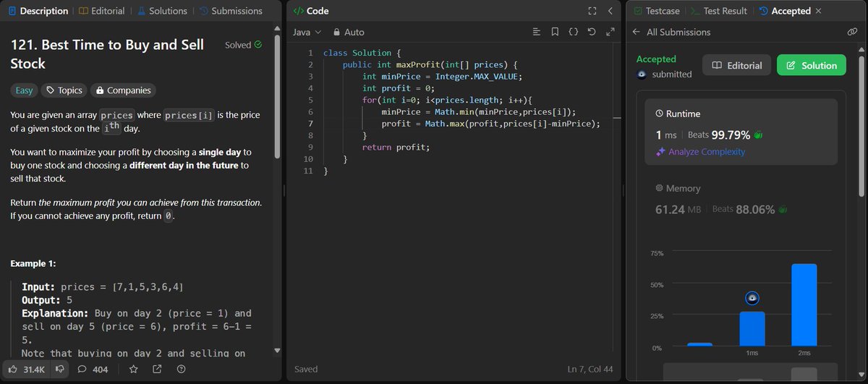Click line number 1 in the gutter
The image size is (868, 384).
pos(310,54)
